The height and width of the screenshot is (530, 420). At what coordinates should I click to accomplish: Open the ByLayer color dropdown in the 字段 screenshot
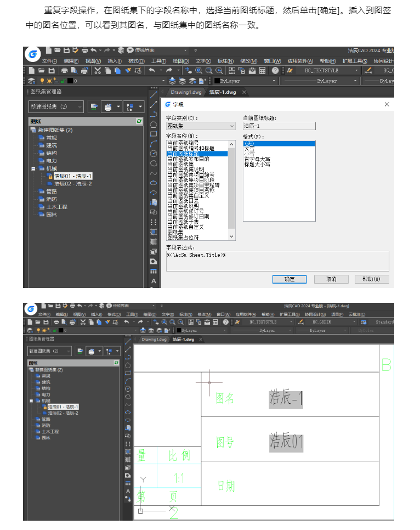[274, 81]
